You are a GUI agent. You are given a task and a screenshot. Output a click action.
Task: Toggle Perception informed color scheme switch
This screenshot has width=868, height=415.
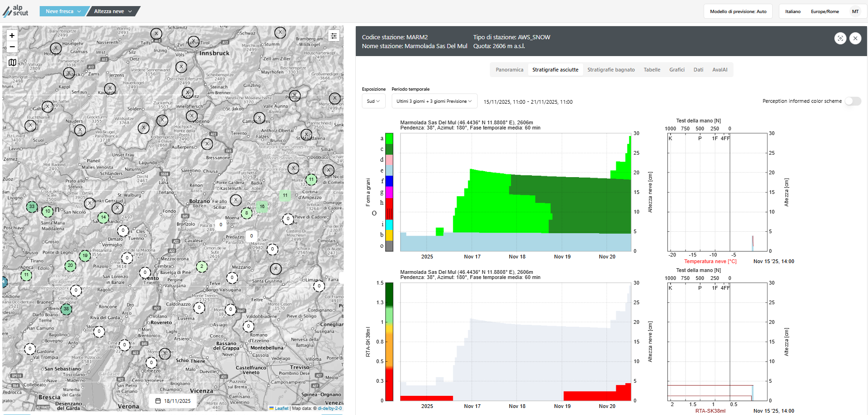(x=853, y=101)
